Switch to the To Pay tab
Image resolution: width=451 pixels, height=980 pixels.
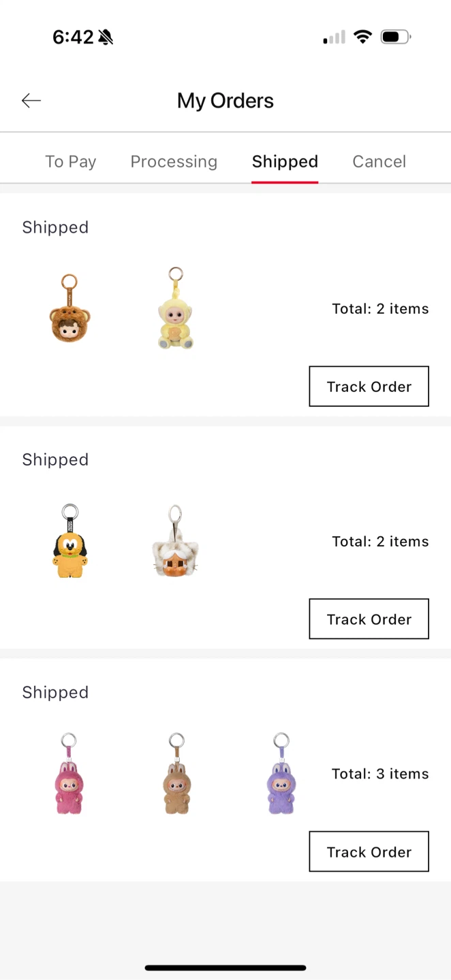pyautogui.click(x=71, y=162)
